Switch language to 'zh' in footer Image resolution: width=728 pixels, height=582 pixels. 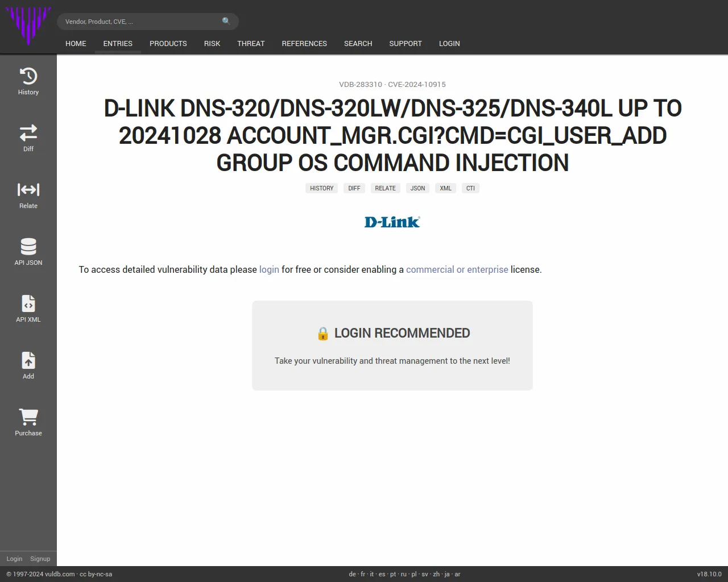[436, 574]
